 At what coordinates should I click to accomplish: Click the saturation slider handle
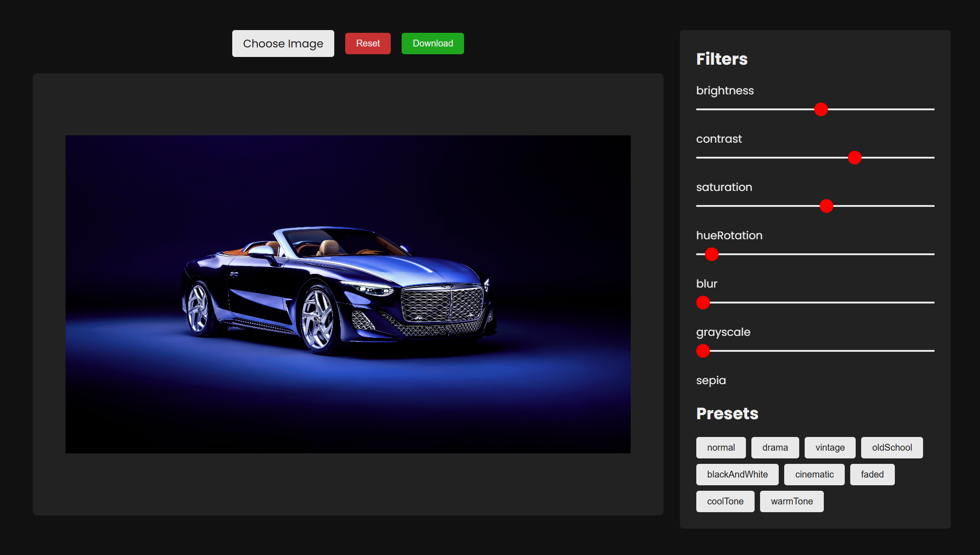[826, 206]
